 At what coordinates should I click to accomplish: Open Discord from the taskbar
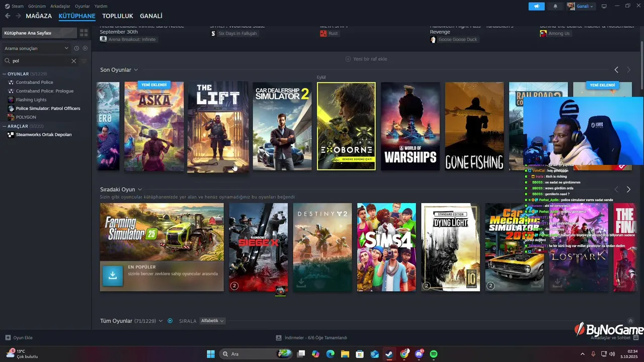point(419,354)
